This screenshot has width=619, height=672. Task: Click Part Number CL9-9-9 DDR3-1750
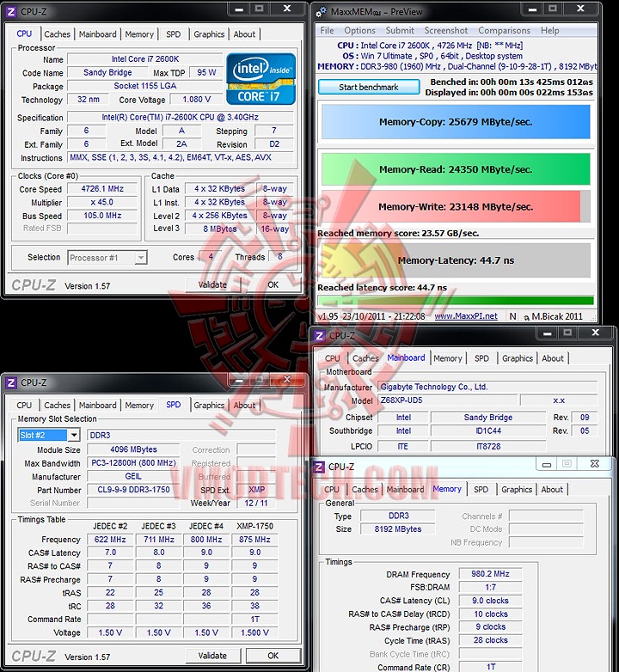pyautogui.click(x=133, y=490)
